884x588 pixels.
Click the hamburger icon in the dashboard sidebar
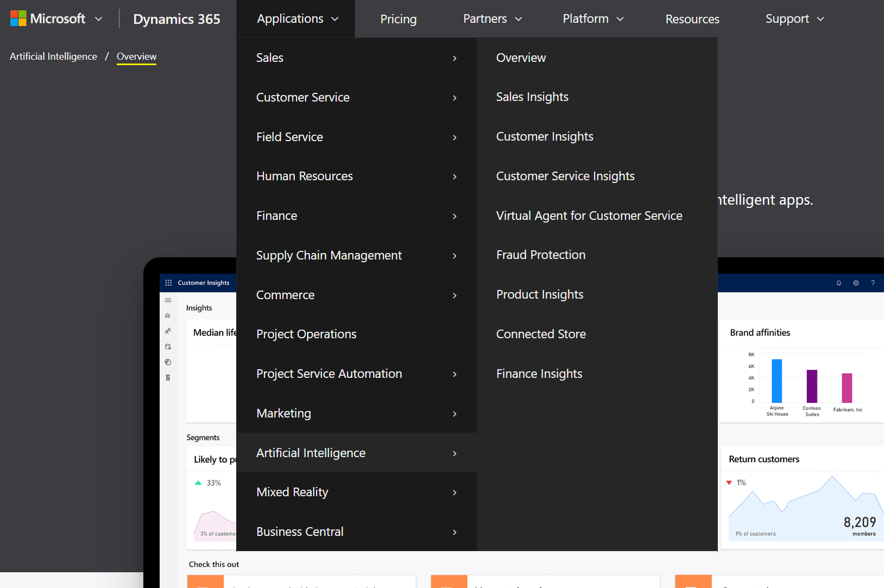[x=168, y=300]
